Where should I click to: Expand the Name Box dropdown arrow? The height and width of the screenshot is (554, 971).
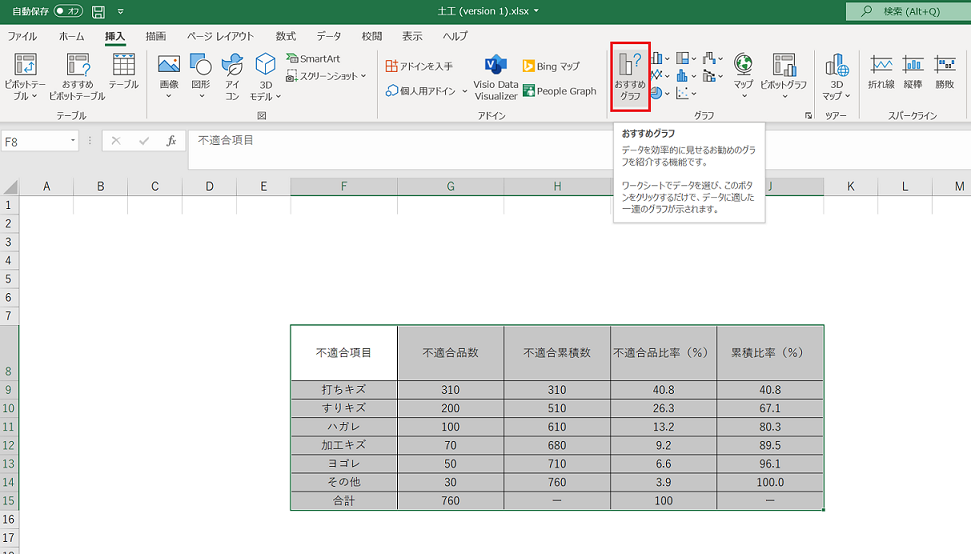74,141
